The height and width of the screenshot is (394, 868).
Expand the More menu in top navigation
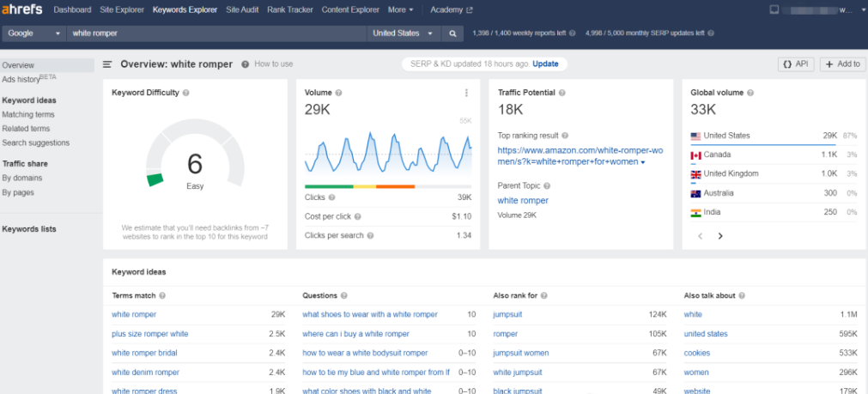[401, 10]
